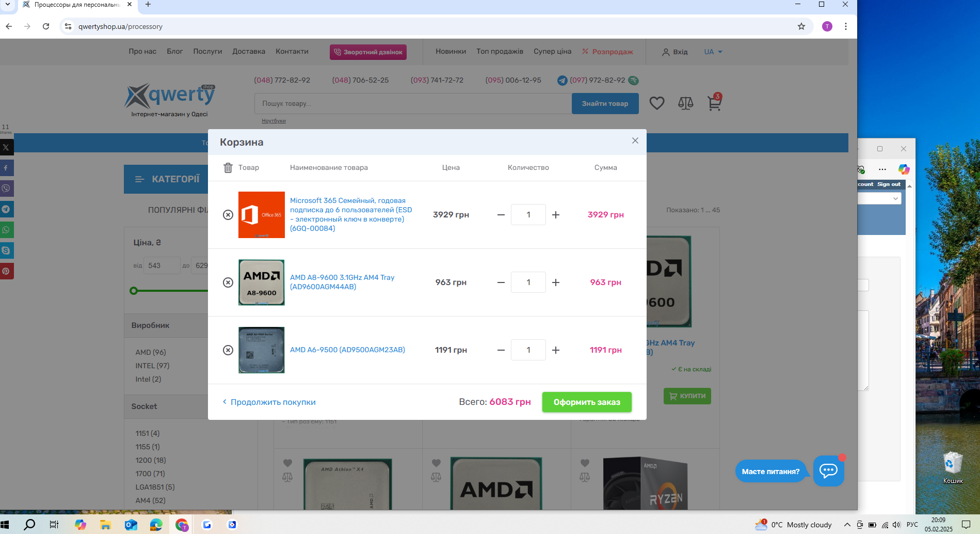This screenshot has width=980, height=534.
Task: Share page on X (Twitter) sidebar icon
Action: (6, 147)
